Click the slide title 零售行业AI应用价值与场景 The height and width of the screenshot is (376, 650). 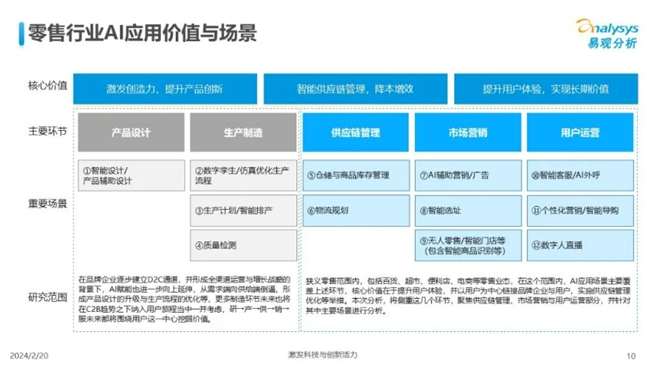point(142,33)
